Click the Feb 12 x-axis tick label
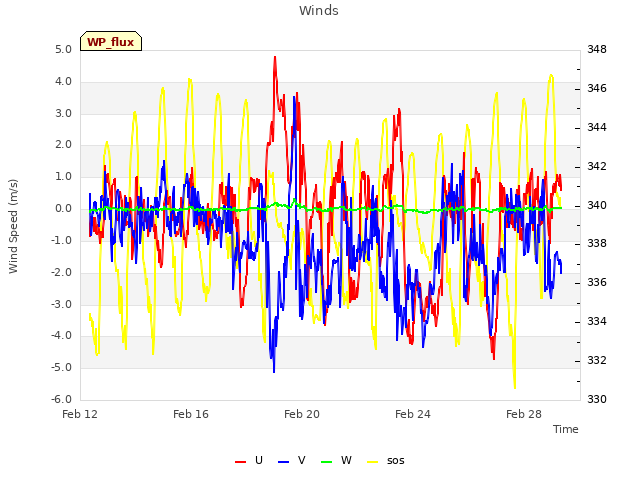 coord(80,414)
